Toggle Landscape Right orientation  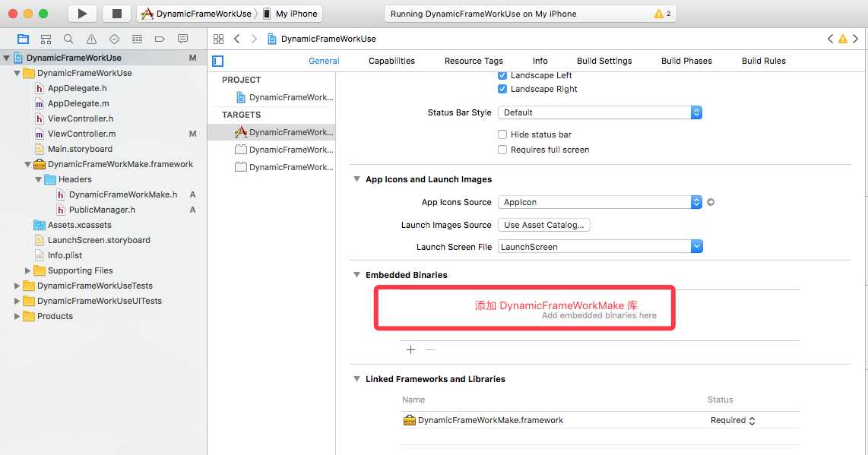pos(502,89)
